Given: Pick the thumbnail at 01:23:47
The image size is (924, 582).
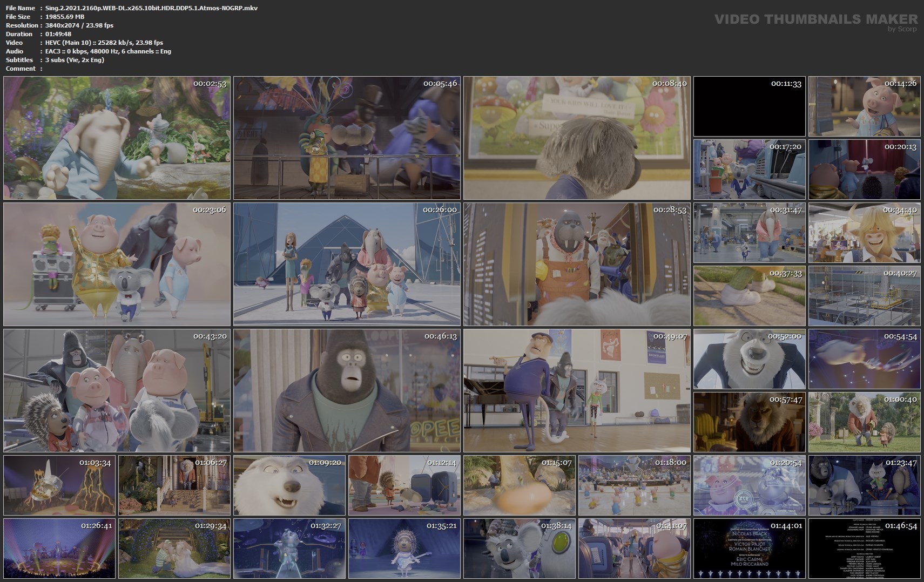Looking at the screenshot, I should (865, 485).
